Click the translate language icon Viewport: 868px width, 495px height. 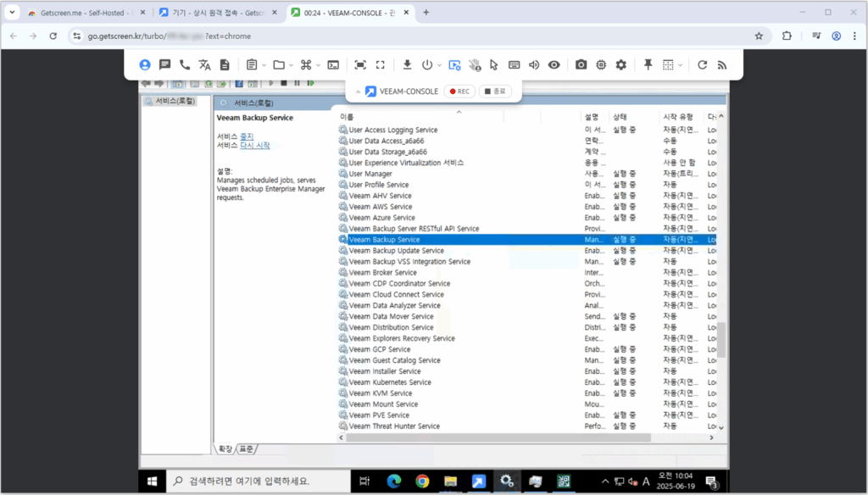click(x=205, y=64)
